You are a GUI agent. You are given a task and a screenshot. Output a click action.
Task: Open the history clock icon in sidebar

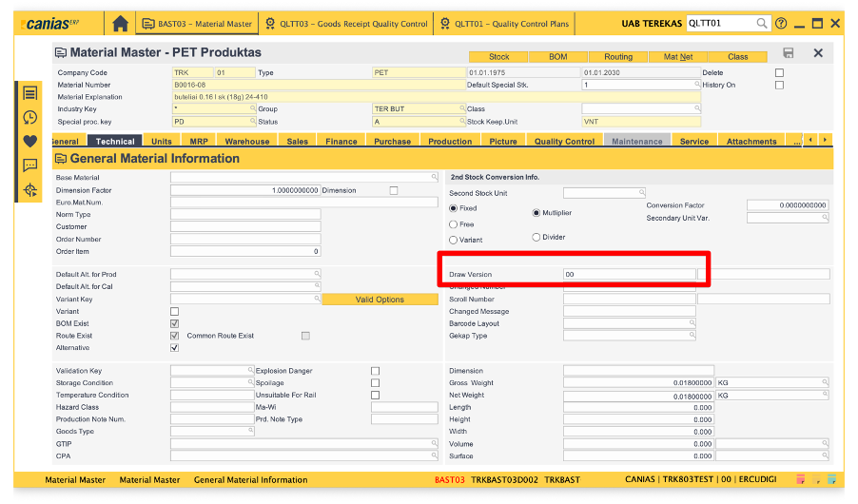30,118
